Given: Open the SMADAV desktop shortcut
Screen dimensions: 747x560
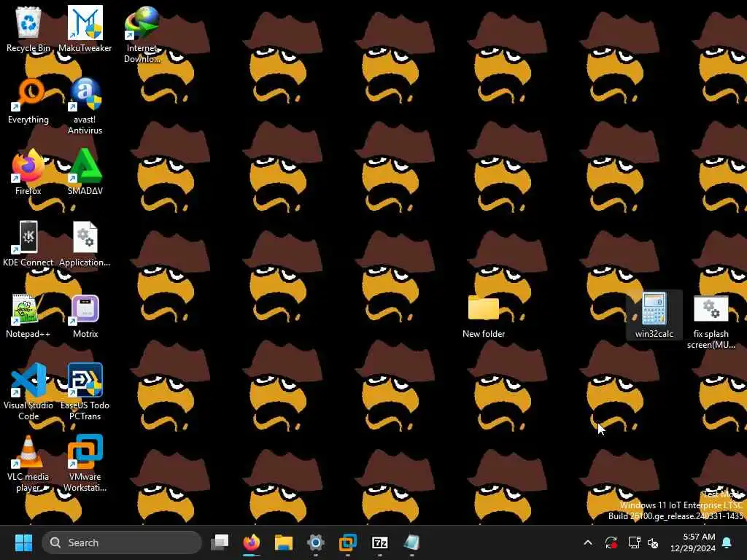Looking at the screenshot, I should (85, 172).
